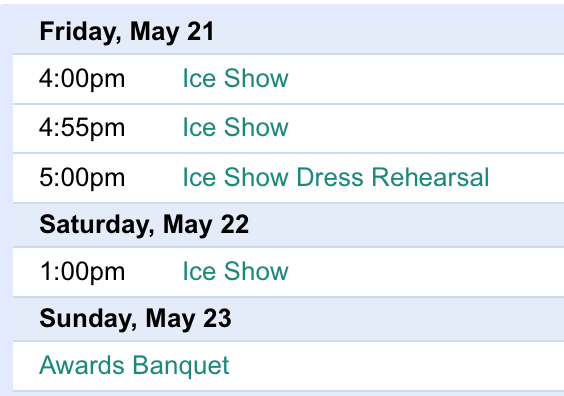
Task: Click empty space right of Awards Banquet
Action: click(x=396, y=366)
